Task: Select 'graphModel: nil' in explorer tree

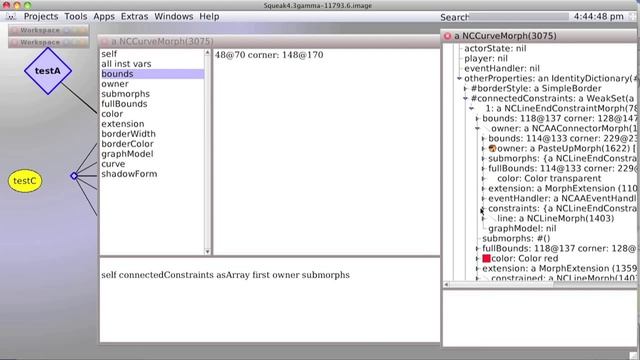Action: coord(522,229)
